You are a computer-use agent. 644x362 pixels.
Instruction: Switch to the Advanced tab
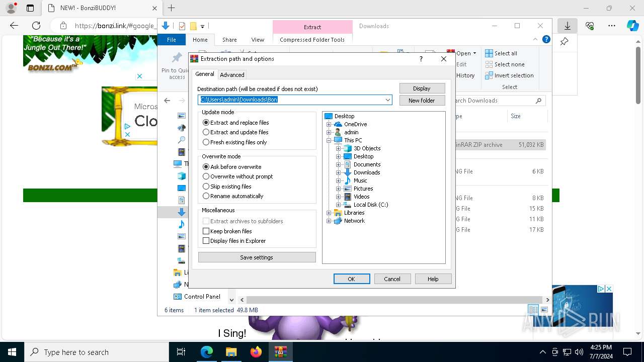click(232, 75)
